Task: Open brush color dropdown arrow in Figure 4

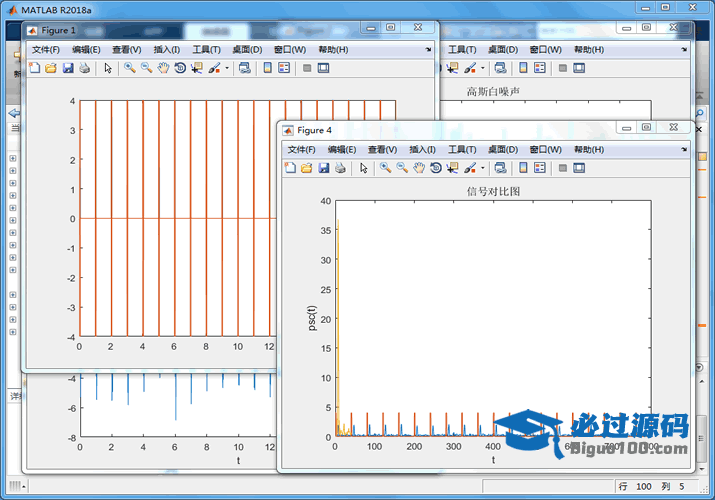Action: pos(482,168)
